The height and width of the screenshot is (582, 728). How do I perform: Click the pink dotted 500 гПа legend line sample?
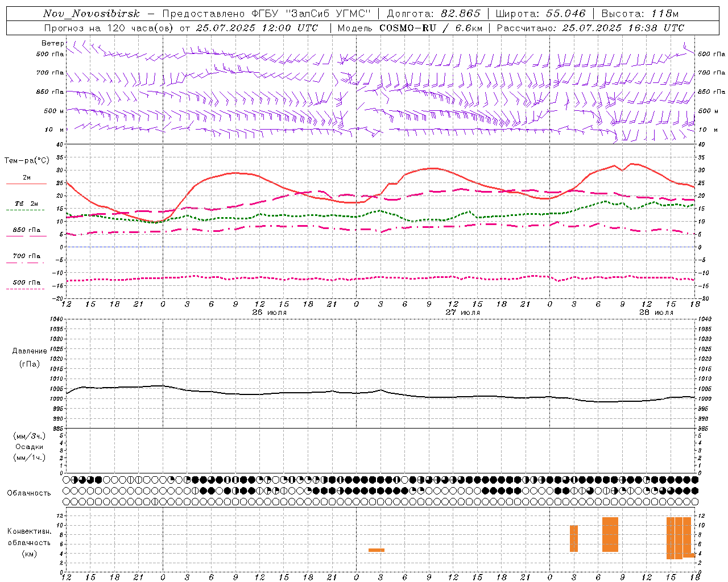point(25,289)
